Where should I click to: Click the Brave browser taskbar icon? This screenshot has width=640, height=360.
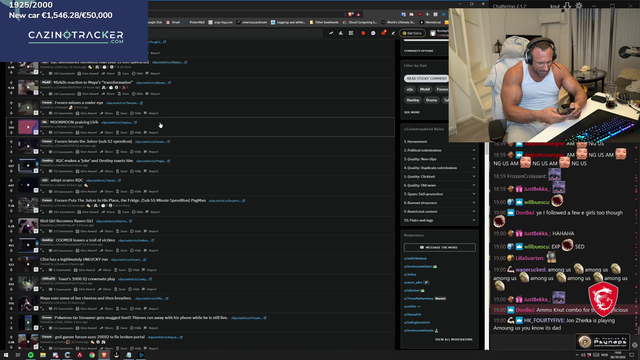104,355
